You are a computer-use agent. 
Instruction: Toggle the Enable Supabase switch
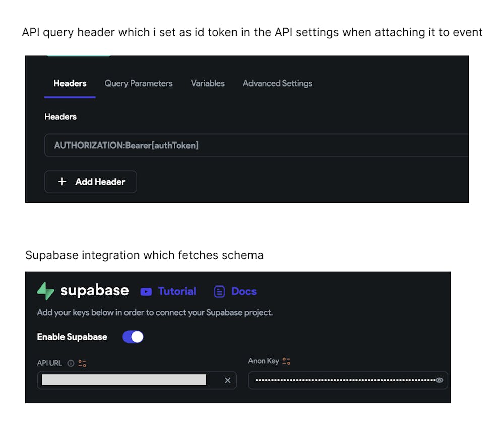pyautogui.click(x=133, y=337)
